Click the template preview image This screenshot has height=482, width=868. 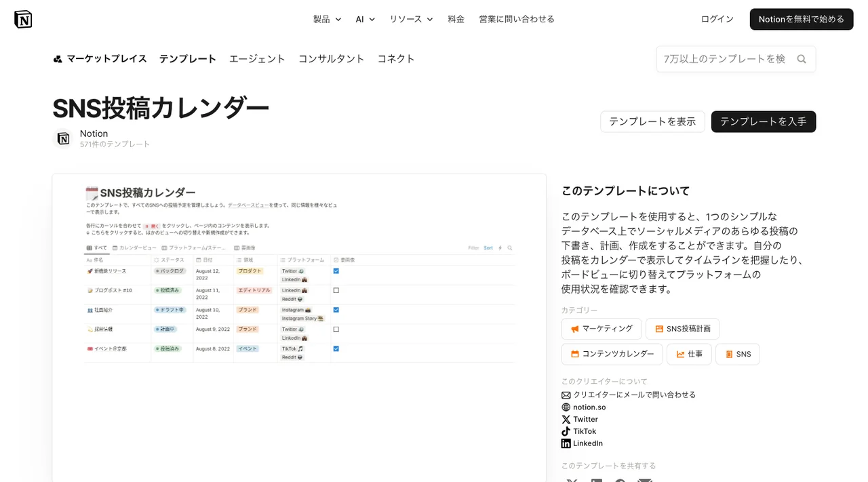(299, 328)
